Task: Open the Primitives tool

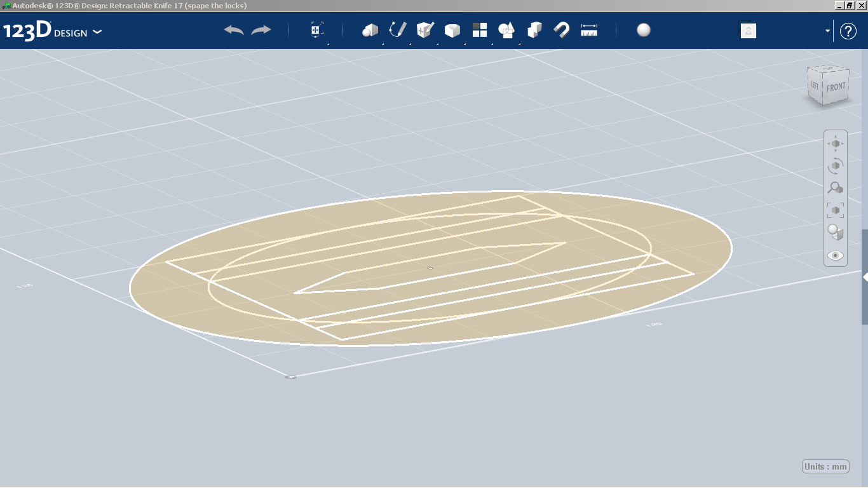Action: [x=370, y=29]
